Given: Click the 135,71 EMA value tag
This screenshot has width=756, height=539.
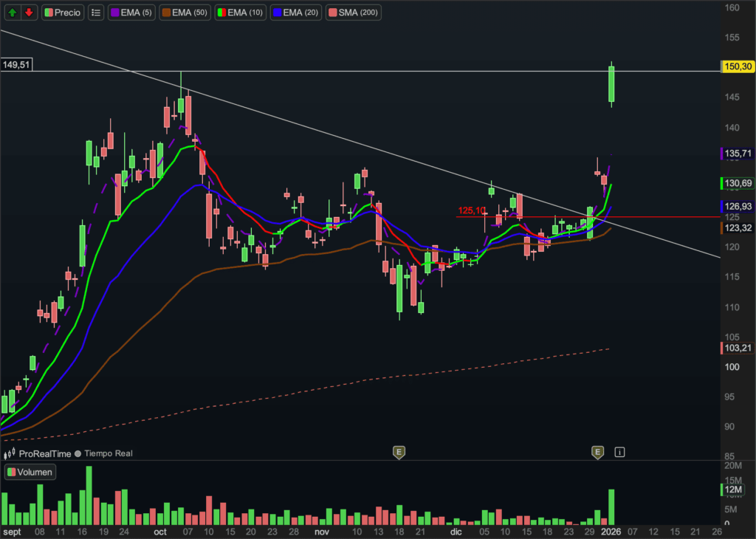Looking at the screenshot, I should click(x=738, y=154).
